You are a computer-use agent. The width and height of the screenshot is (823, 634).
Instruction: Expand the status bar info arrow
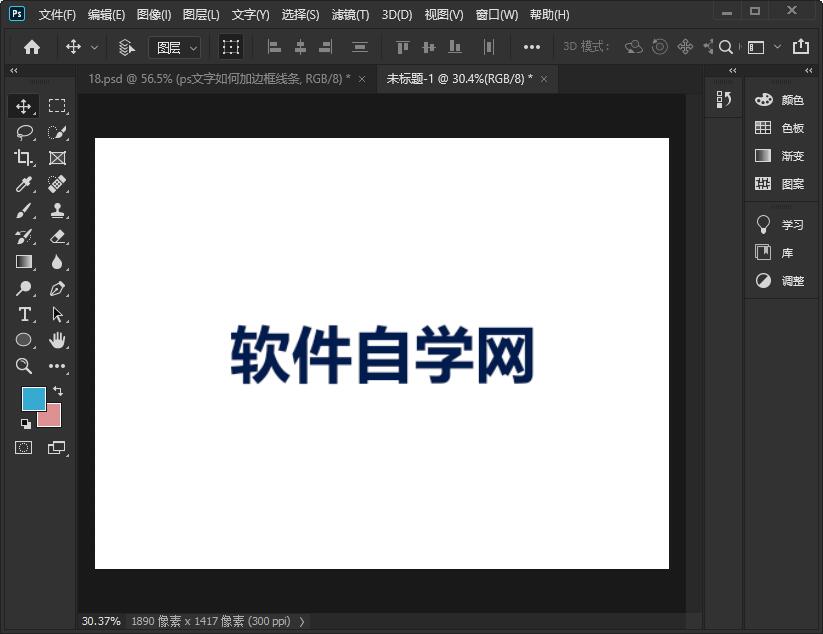(x=302, y=622)
